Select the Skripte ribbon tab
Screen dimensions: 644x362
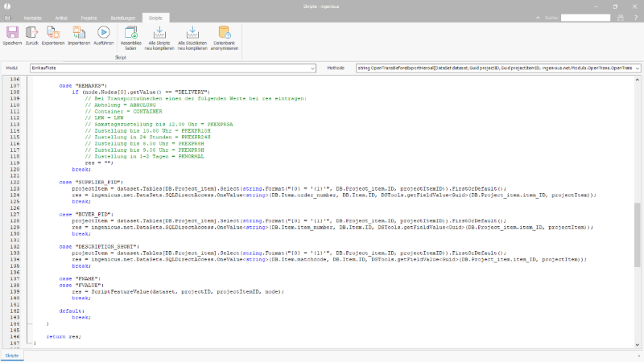pyautogui.click(x=155, y=18)
